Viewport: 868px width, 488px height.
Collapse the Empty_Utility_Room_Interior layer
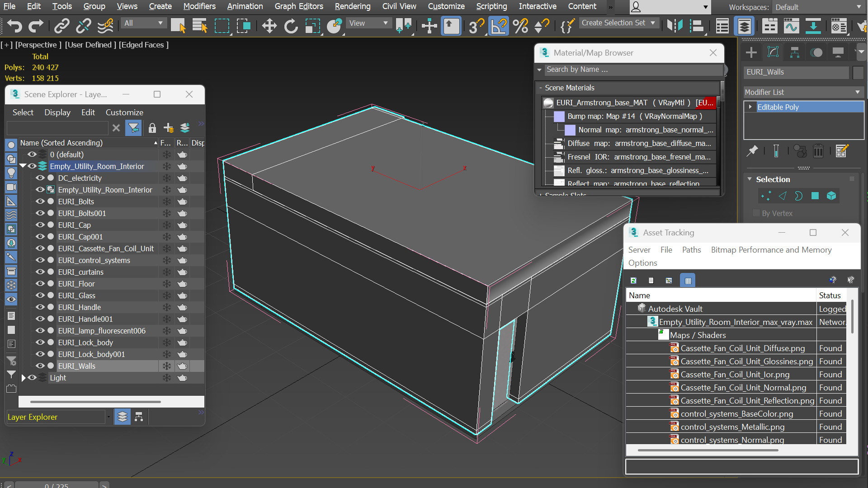pyautogui.click(x=23, y=166)
